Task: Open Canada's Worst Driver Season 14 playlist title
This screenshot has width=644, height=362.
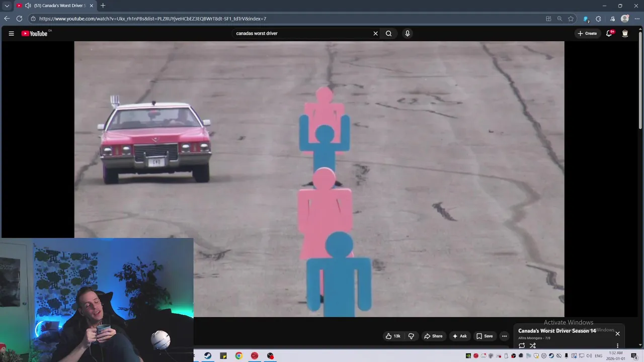Action: 557,331
